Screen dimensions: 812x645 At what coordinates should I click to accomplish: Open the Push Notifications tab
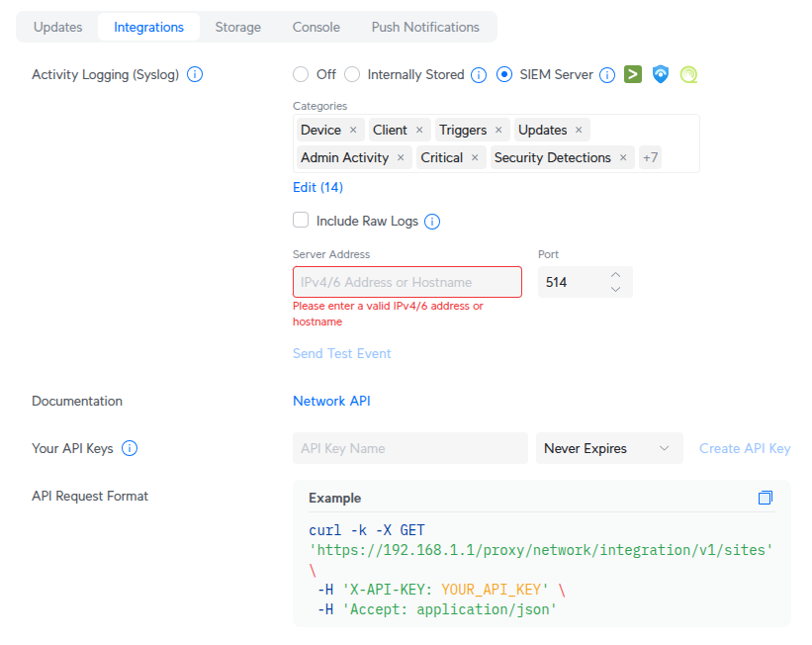click(x=425, y=27)
